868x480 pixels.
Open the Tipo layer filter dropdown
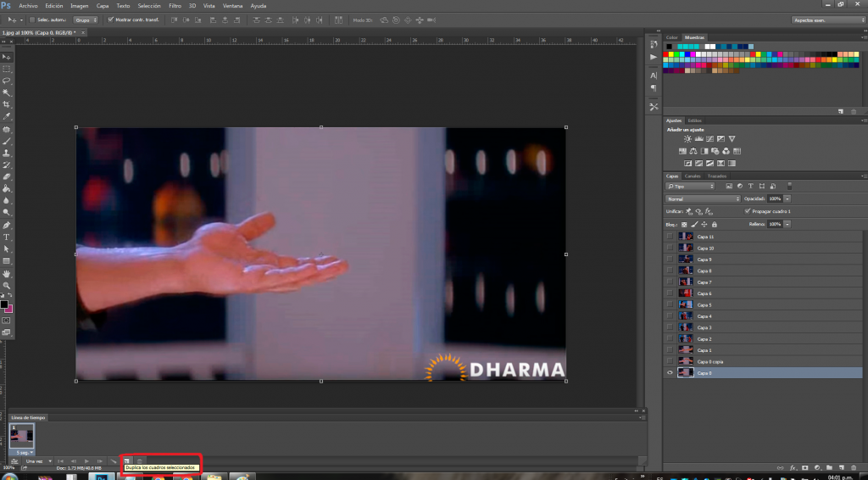pyautogui.click(x=690, y=187)
